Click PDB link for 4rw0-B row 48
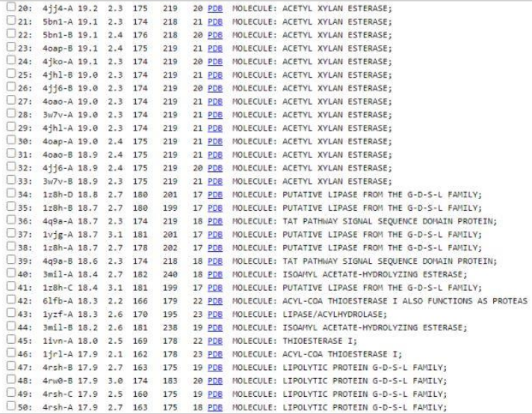 215,380
